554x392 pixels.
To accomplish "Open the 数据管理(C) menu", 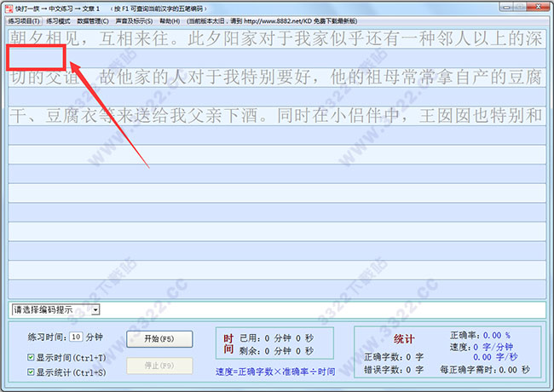I will coord(93,21).
